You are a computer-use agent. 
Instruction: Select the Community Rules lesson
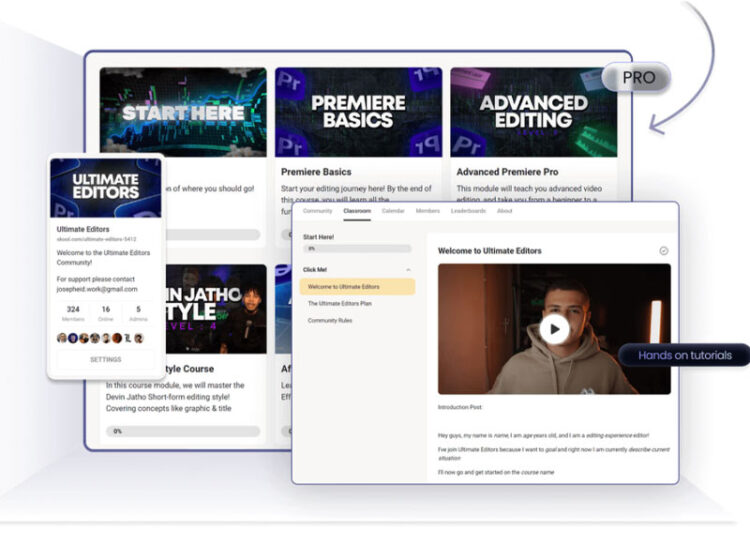(x=329, y=320)
